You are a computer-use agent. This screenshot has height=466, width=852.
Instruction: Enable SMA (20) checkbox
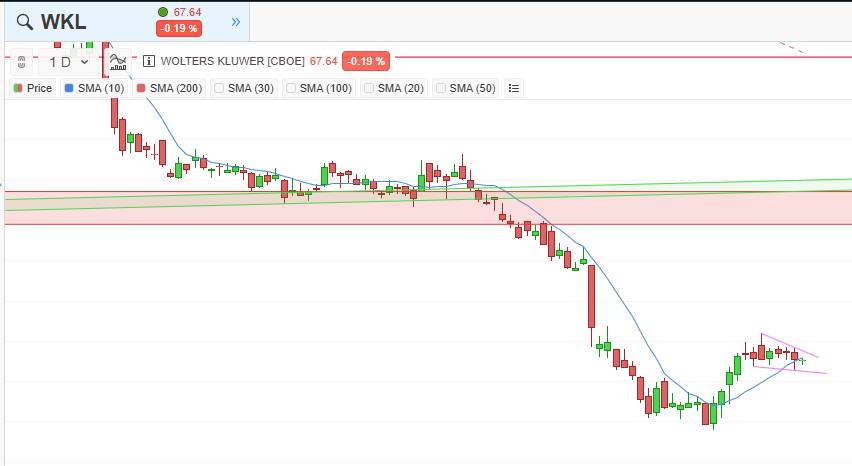click(369, 88)
